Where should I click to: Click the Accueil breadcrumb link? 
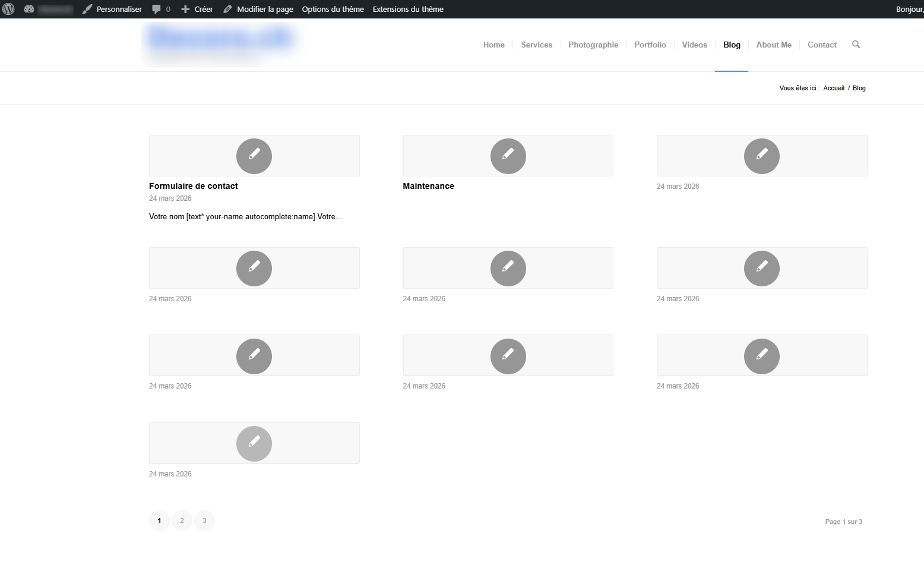833,88
